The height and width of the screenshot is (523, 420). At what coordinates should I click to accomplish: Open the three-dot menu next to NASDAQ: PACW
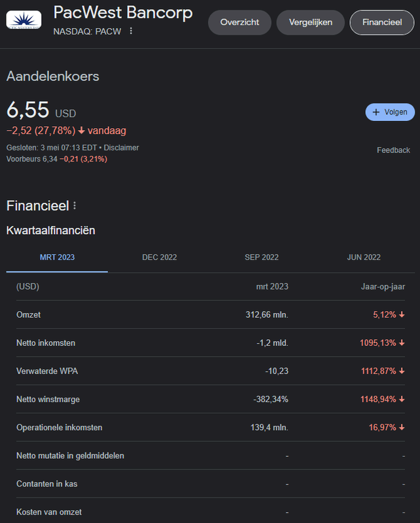pyautogui.click(x=131, y=31)
